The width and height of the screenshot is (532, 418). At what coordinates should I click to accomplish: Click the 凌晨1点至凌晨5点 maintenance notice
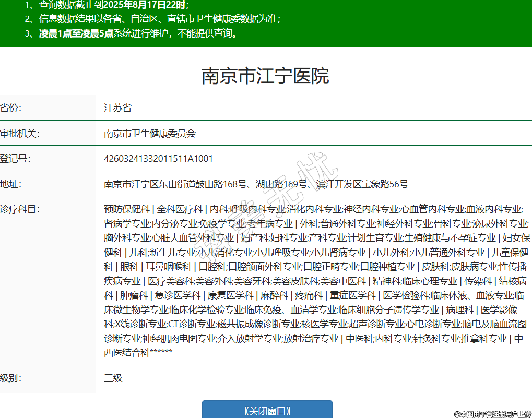pyautogui.click(x=76, y=34)
